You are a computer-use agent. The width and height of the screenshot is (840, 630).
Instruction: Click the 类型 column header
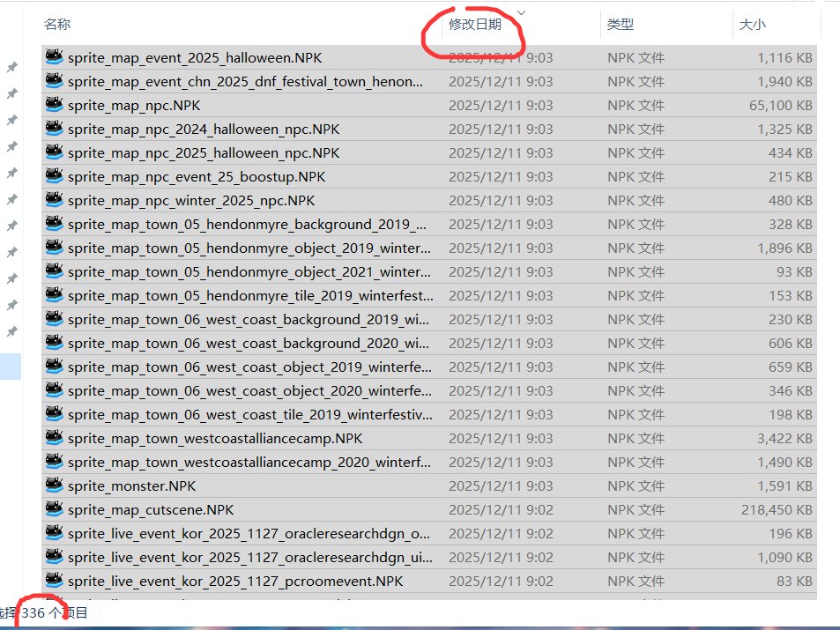tap(620, 25)
